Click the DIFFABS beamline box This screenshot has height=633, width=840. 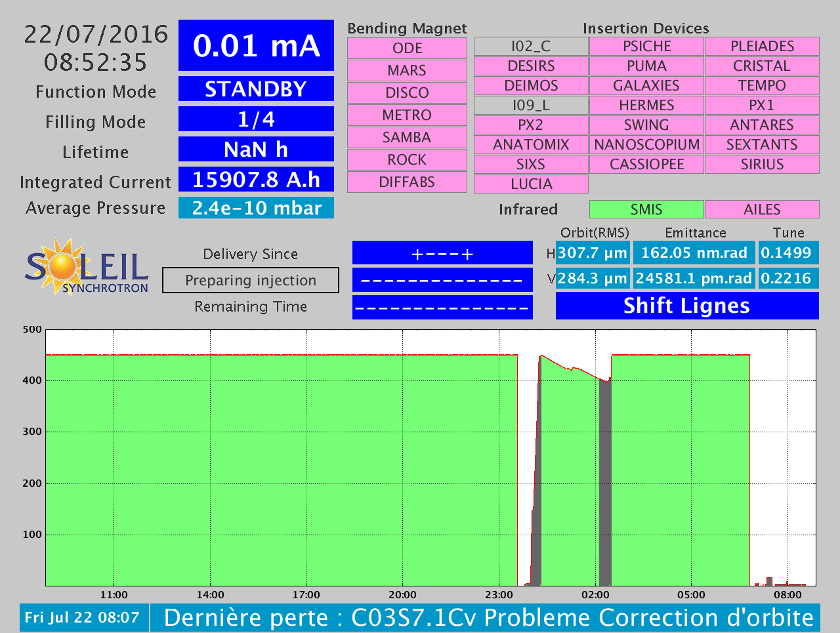pyautogui.click(x=407, y=182)
